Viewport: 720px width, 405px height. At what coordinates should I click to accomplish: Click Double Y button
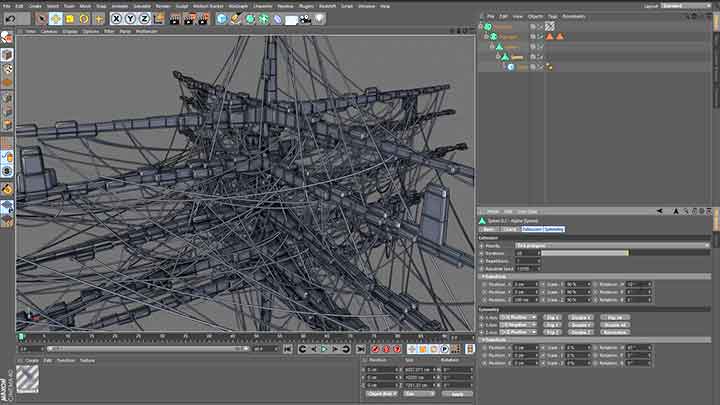tap(580, 325)
